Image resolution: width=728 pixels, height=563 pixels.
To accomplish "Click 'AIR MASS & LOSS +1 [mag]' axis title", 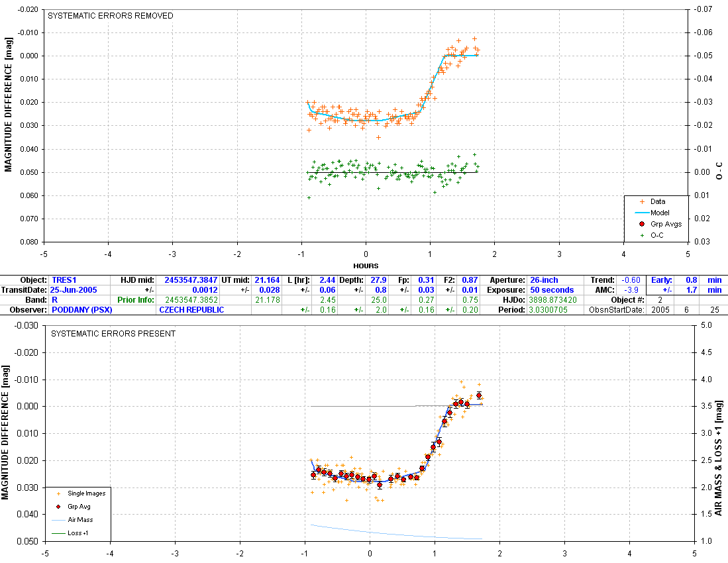I will 719,458.
